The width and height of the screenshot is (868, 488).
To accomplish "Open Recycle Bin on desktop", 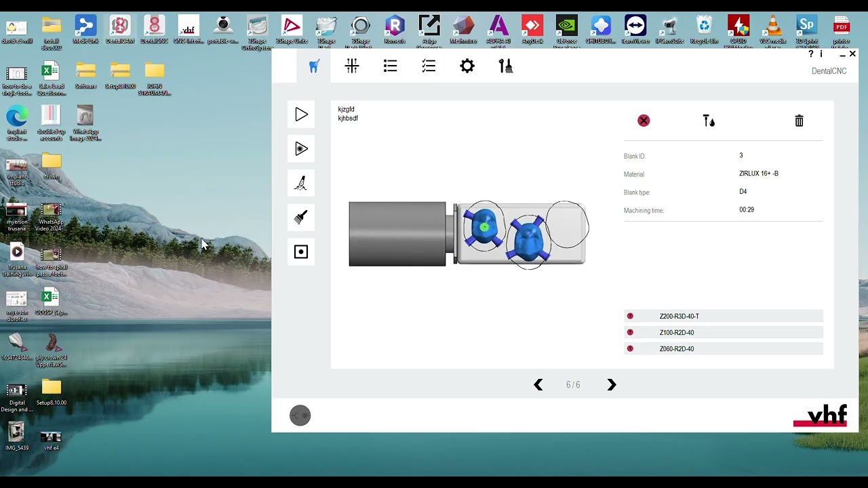I will pos(704,30).
